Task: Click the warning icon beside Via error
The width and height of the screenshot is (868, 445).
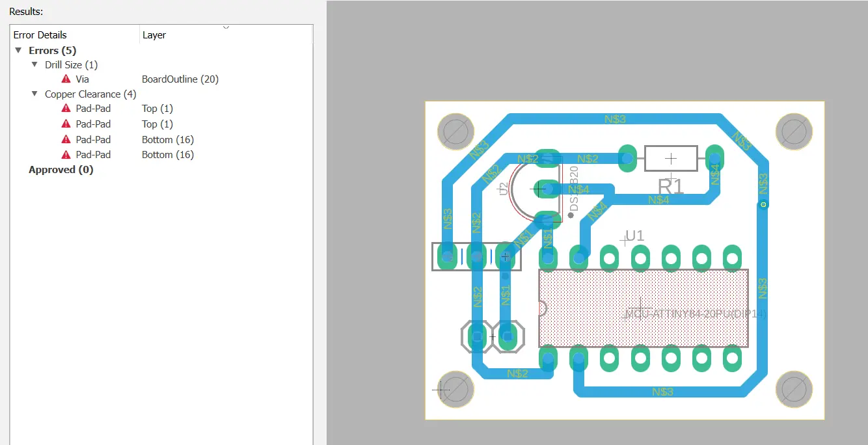Action: 66,79
